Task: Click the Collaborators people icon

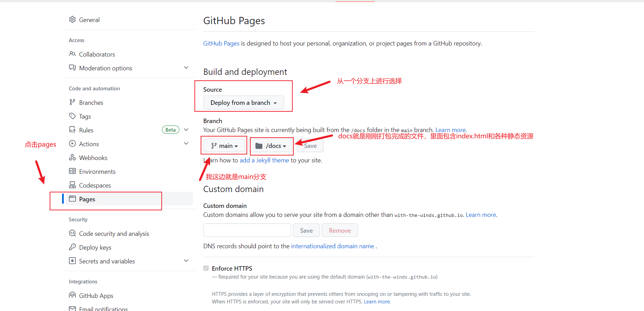Action: coord(72,54)
